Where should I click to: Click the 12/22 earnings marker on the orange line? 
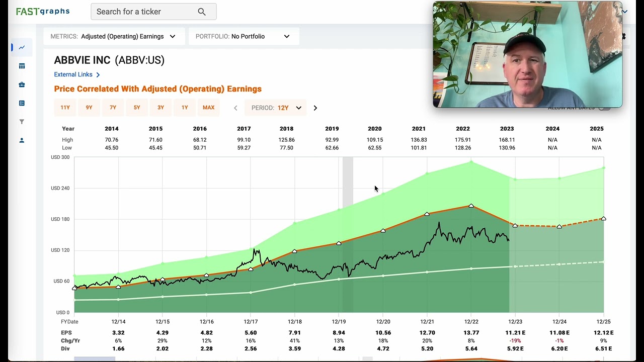pos(471,206)
